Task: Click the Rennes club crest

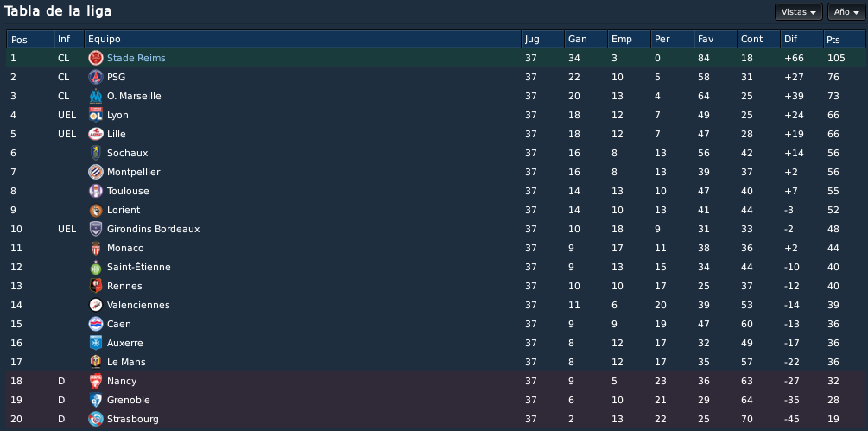Action: coord(96,286)
